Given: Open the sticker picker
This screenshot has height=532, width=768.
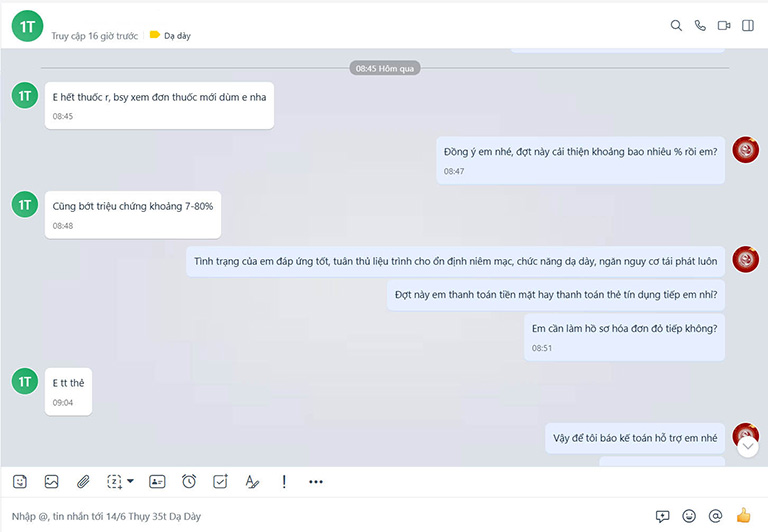Looking at the screenshot, I should (20, 482).
